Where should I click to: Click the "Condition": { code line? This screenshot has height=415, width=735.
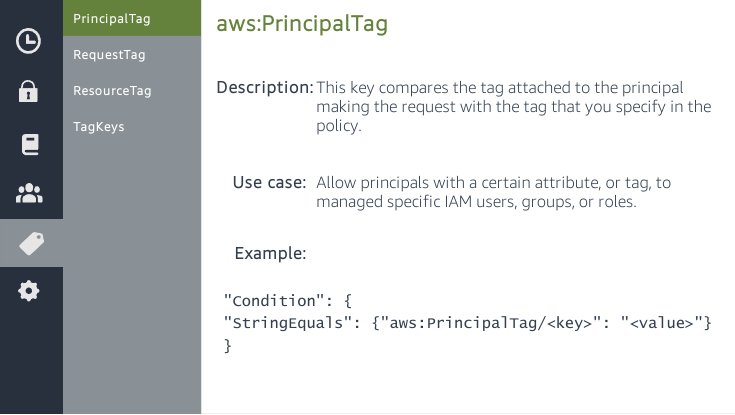coord(288,300)
